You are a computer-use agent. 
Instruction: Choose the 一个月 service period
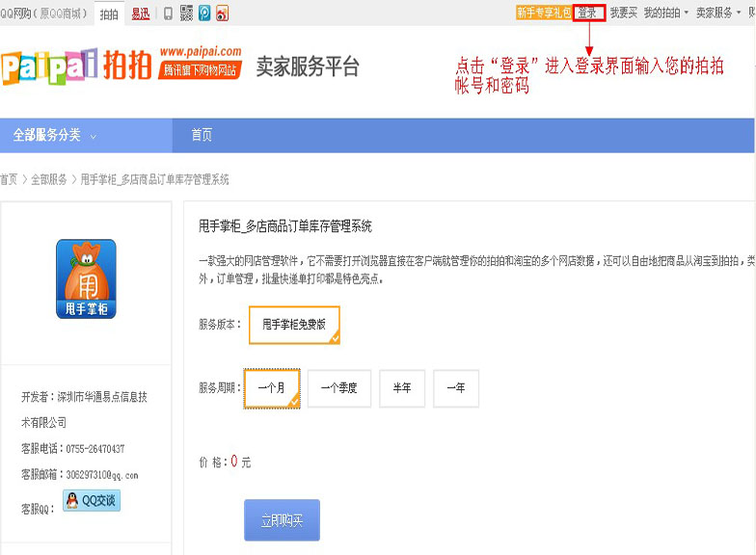coord(272,388)
